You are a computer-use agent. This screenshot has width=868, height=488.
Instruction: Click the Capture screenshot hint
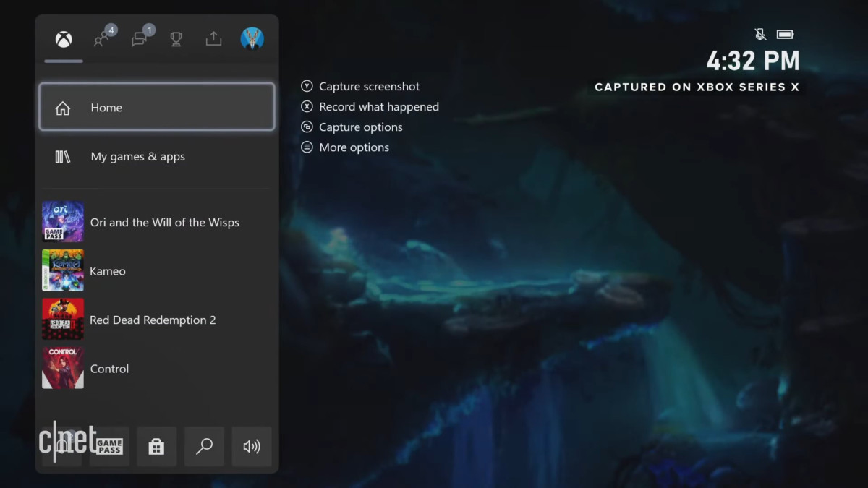click(360, 86)
